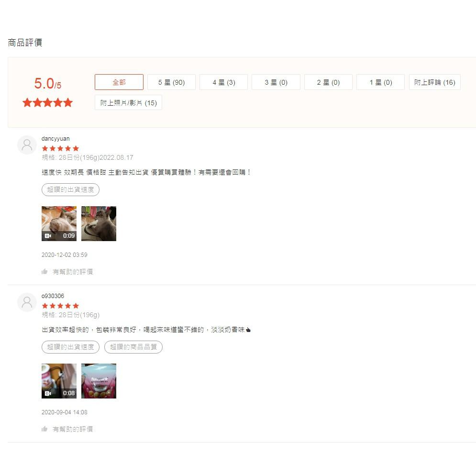
Task: Click the 超讚的出貨速度 tag on dancyyuan's review
Action: click(x=70, y=189)
